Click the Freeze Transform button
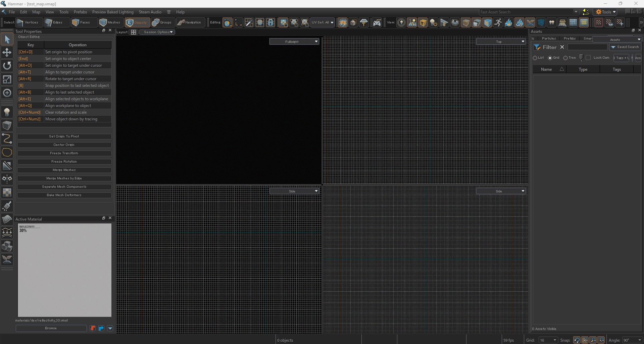This screenshot has width=644, height=344. pos(64,153)
